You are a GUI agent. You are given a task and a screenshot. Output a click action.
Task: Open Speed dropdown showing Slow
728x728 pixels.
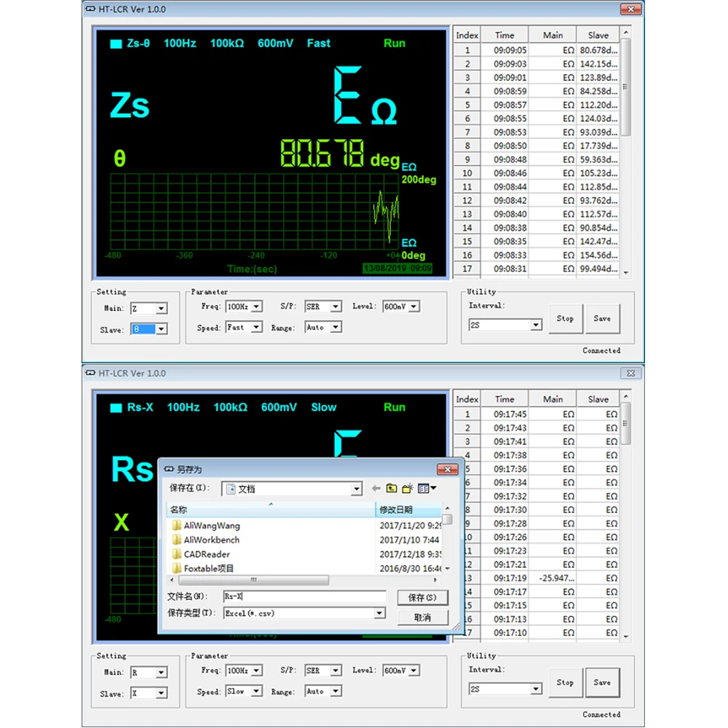(x=256, y=692)
